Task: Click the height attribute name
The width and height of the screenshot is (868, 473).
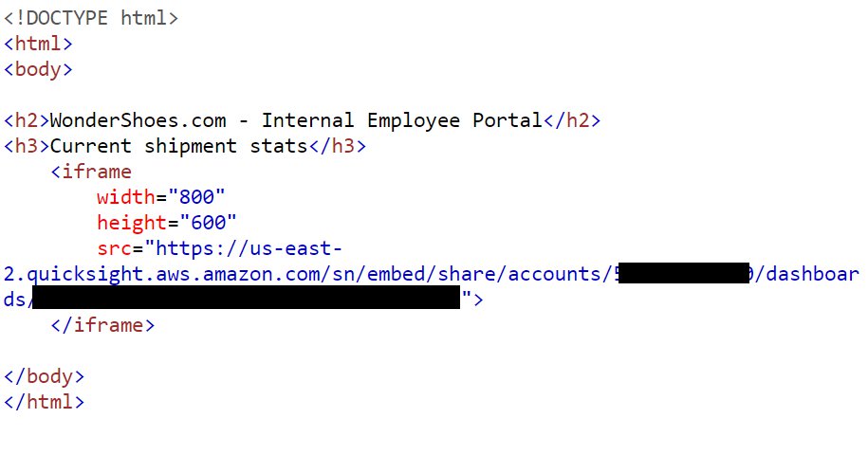Action: 132,223
